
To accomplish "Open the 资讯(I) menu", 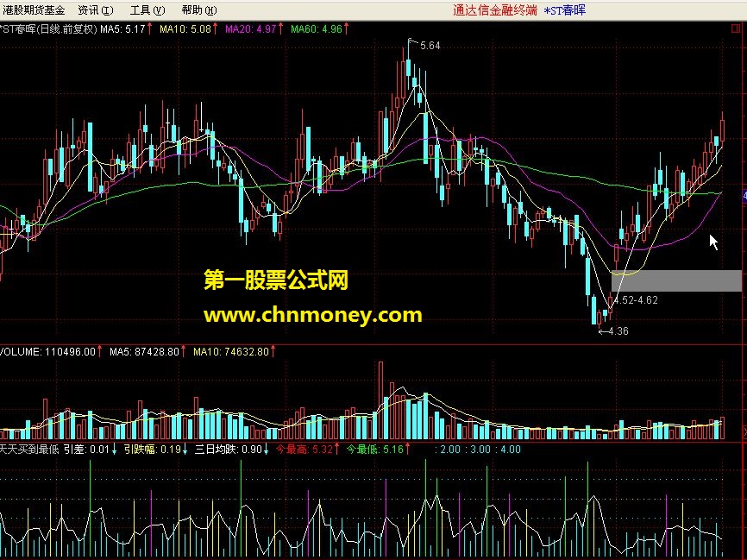I will point(96,10).
